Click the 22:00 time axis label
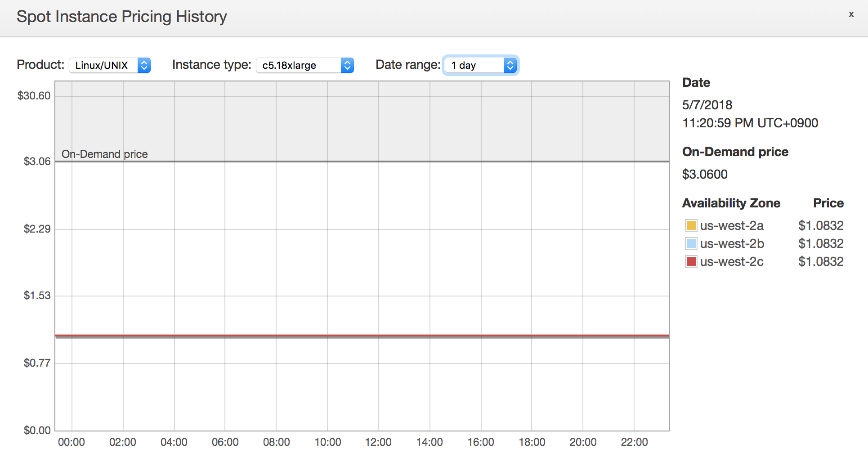Screen dimensions: 868x458 (634, 442)
